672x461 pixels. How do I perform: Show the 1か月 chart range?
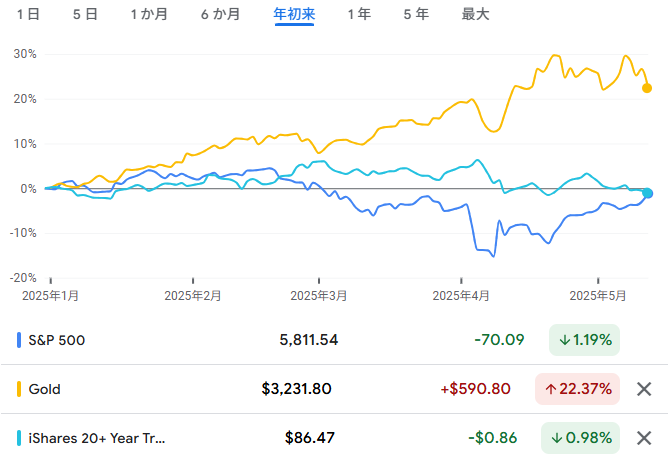tap(149, 14)
